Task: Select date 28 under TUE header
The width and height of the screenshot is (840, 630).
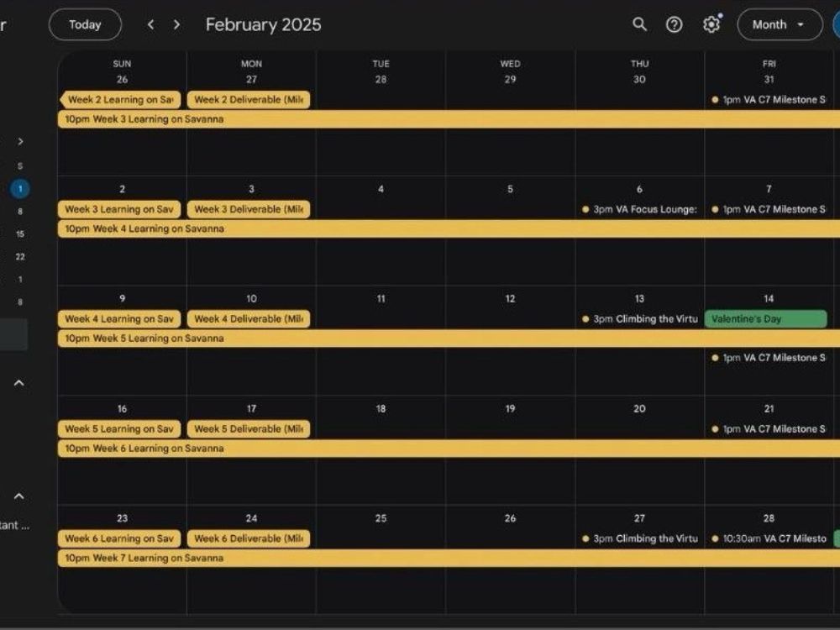Action: 381,79
